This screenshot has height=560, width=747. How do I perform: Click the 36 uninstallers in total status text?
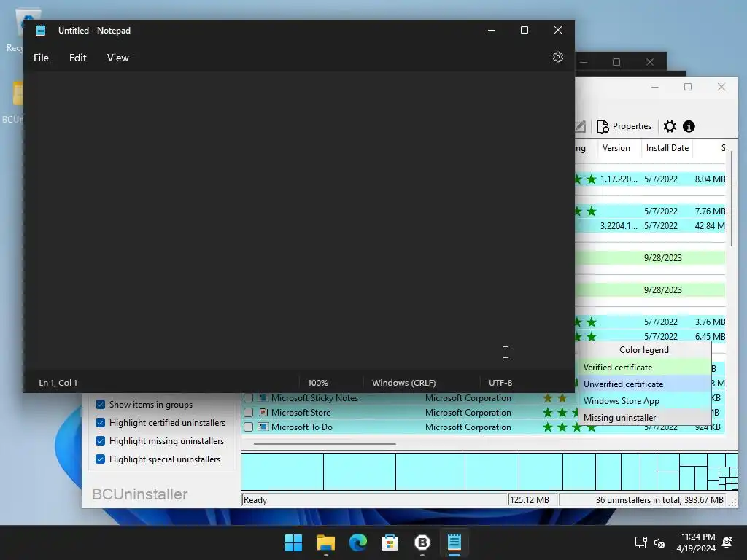(x=659, y=500)
